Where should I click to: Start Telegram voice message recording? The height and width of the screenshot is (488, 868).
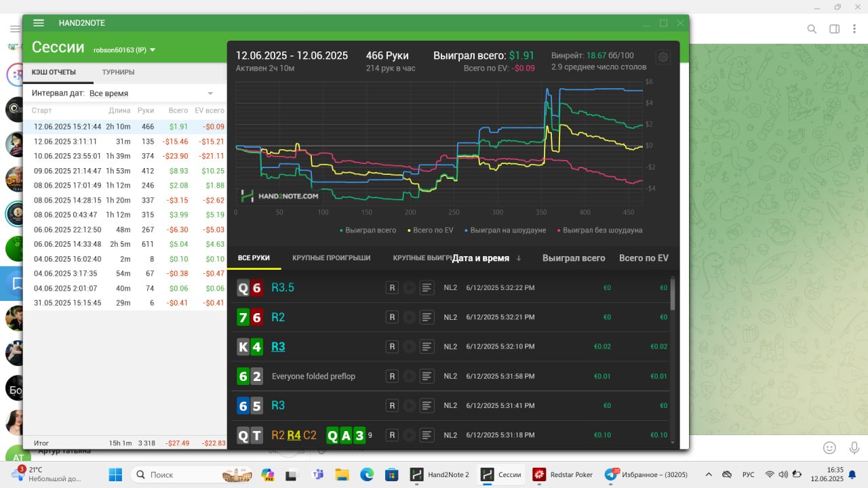coord(854,448)
